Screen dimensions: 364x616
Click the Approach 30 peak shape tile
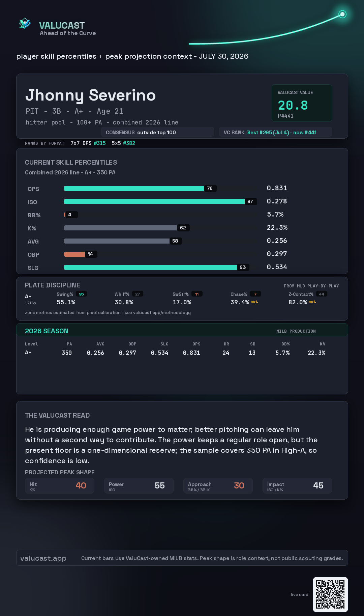(x=218, y=485)
